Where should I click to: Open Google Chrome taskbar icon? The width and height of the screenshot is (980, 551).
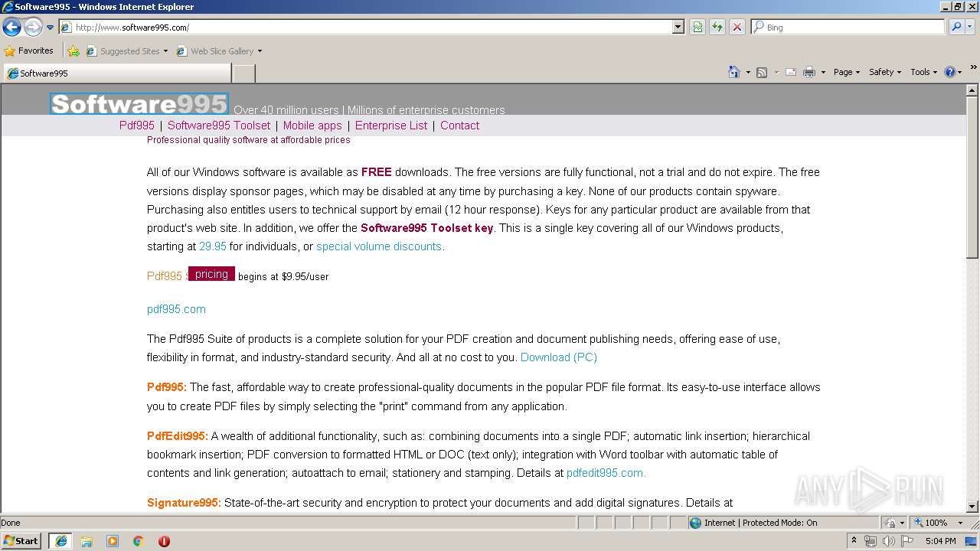(x=139, y=541)
